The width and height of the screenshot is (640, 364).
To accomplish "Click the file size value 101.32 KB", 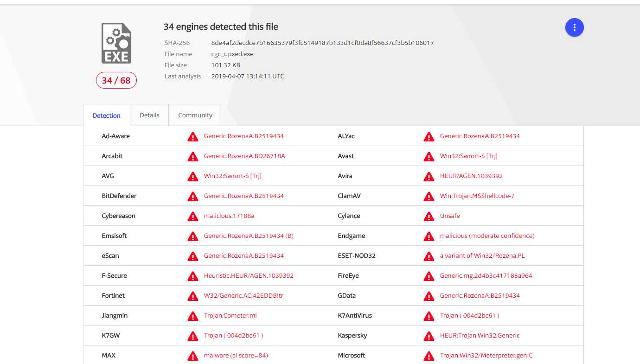I will coord(226,65).
